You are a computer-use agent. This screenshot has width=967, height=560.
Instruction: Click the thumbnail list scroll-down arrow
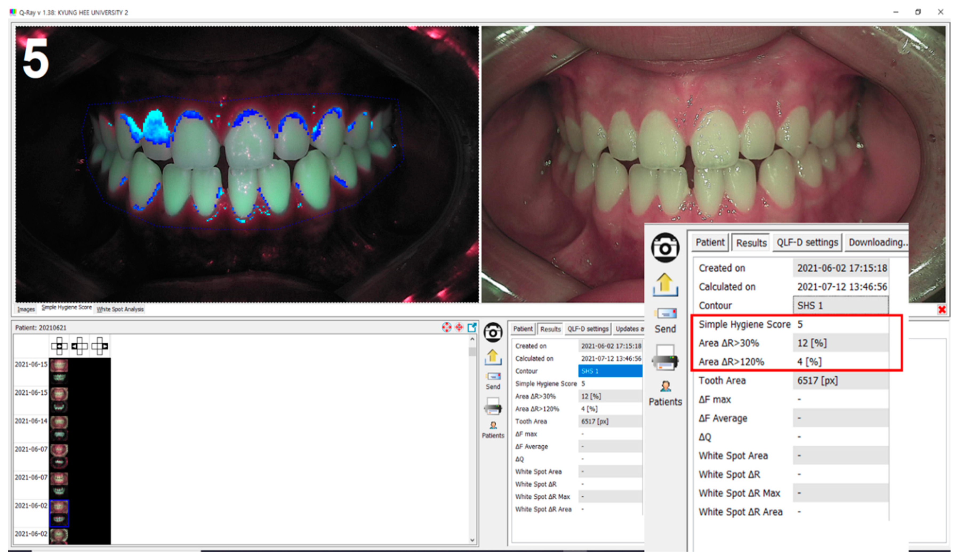472,540
